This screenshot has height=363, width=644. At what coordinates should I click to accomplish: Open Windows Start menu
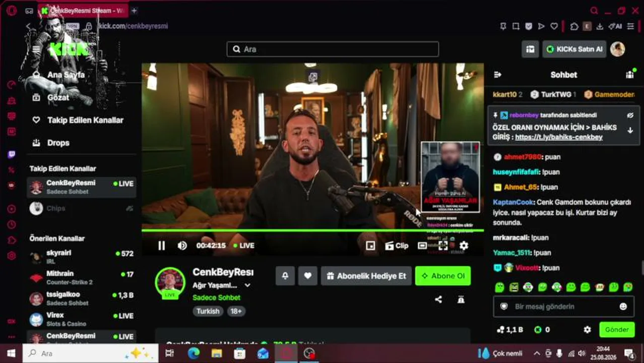(x=11, y=353)
